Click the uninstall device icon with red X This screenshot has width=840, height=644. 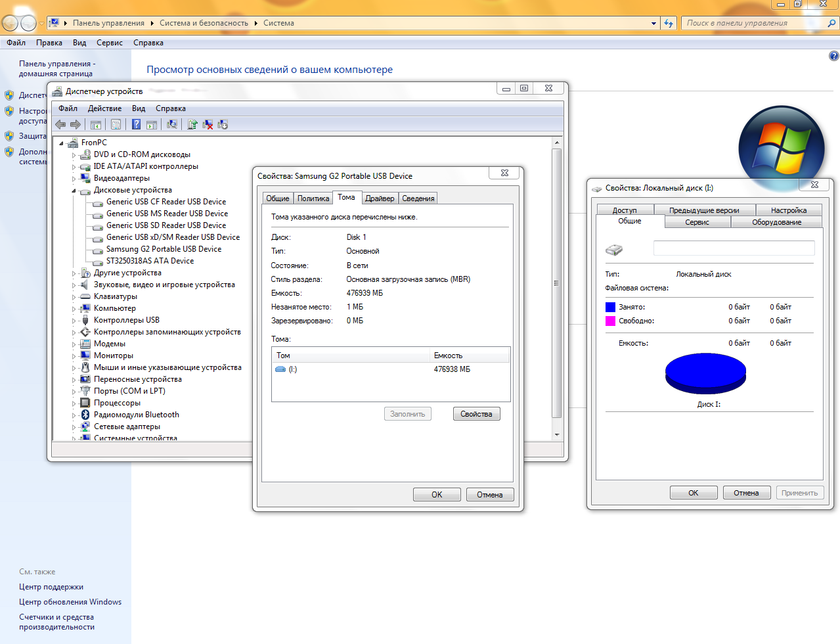(x=208, y=124)
